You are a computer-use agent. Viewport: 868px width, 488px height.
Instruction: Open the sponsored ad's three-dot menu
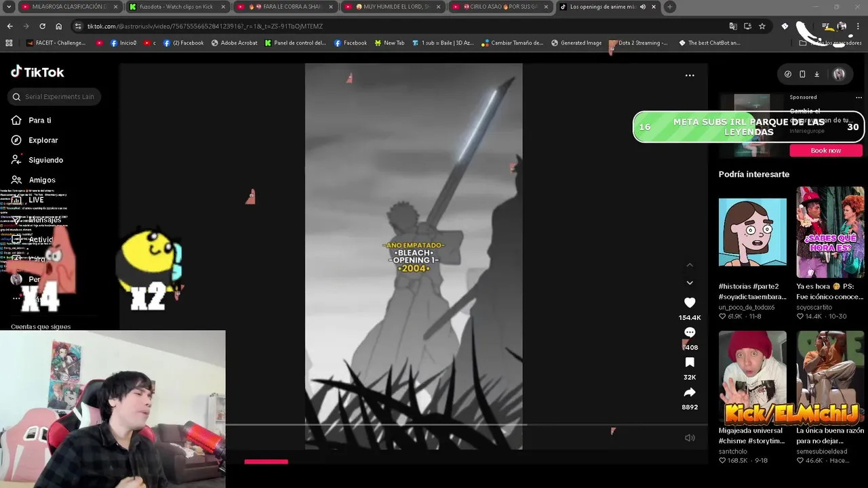click(859, 98)
